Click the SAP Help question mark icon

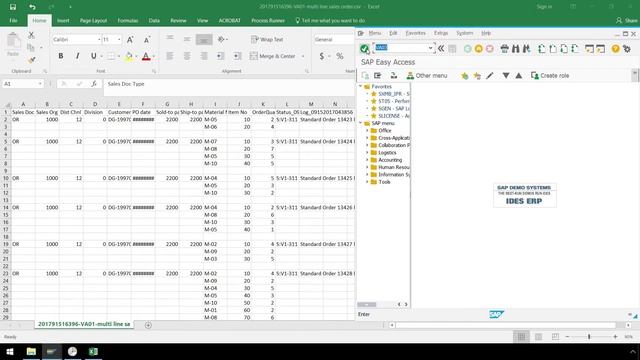615,49
